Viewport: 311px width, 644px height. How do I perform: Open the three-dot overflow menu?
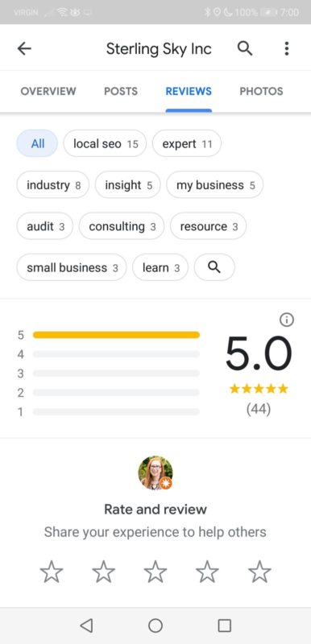pos(287,48)
